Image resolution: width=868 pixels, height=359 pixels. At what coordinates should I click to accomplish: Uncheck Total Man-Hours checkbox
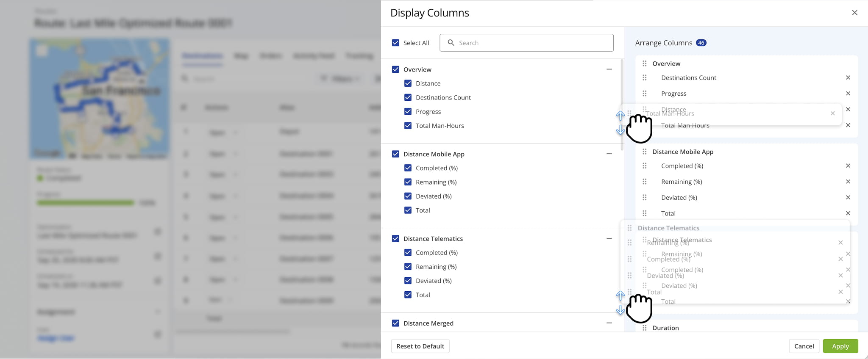(x=408, y=126)
